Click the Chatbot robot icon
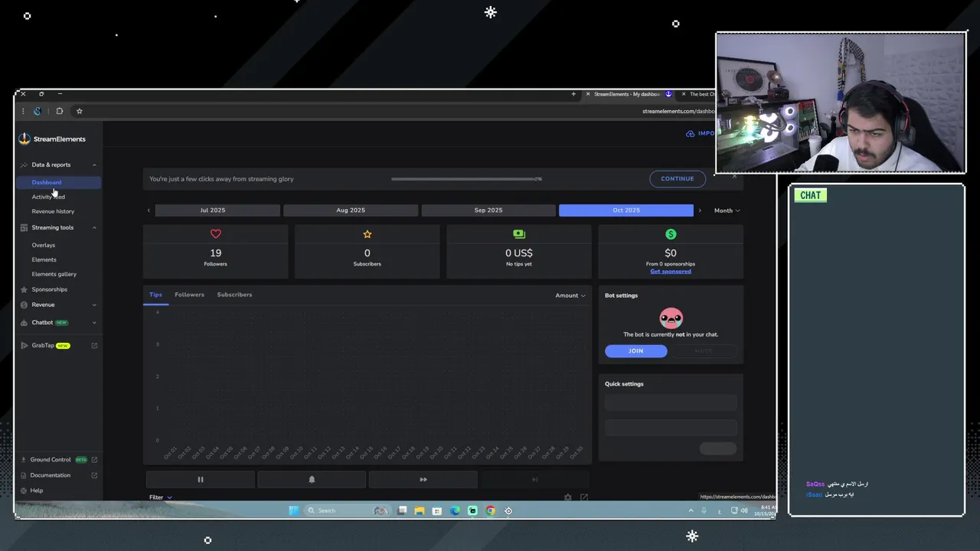Screen dimensions: 980x551 (x=24, y=322)
